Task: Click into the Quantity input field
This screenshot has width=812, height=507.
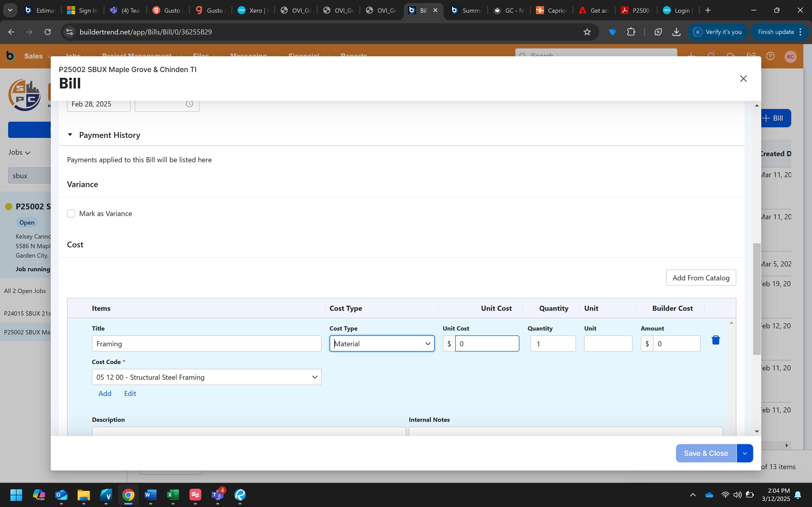Action: pyautogui.click(x=553, y=344)
